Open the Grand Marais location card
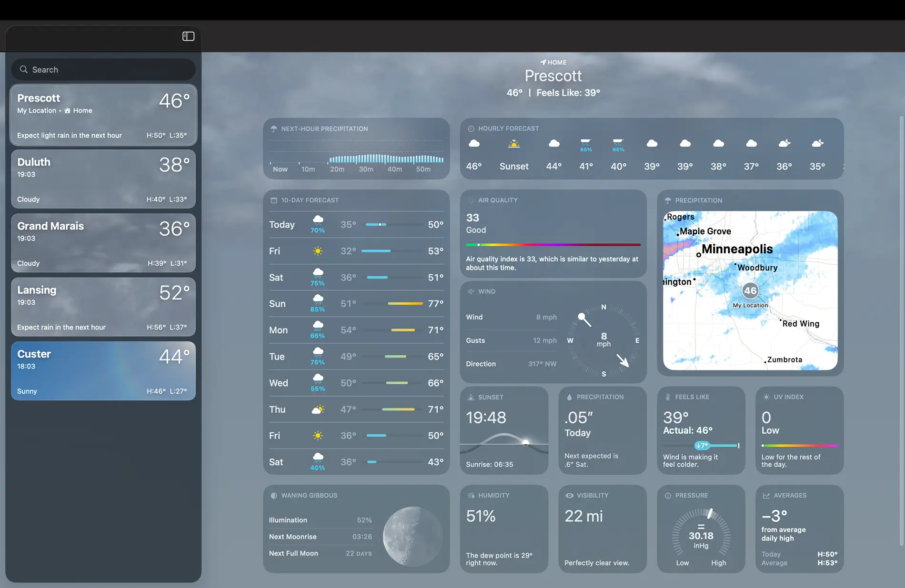 coord(103,243)
